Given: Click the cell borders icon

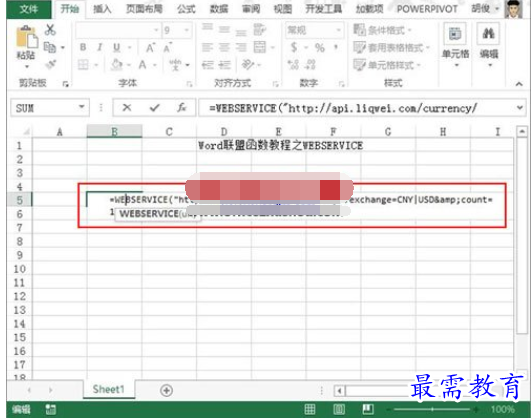Looking at the screenshot, I should pos(83,64).
